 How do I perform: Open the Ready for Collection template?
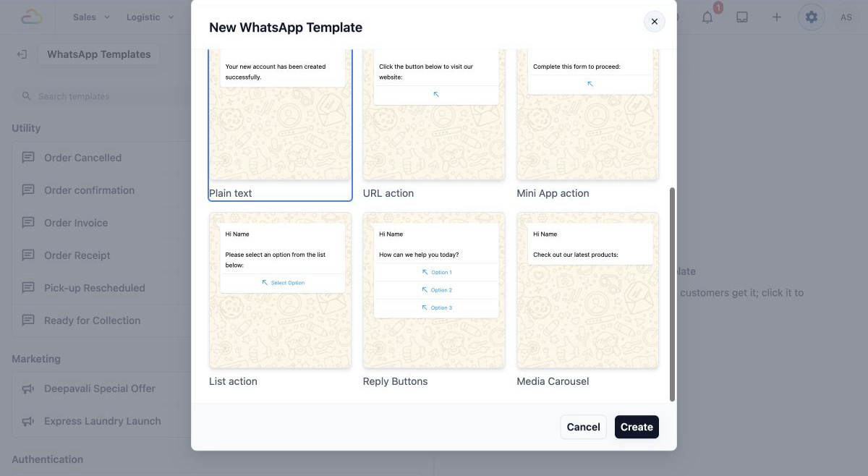click(x=101, y=320)
